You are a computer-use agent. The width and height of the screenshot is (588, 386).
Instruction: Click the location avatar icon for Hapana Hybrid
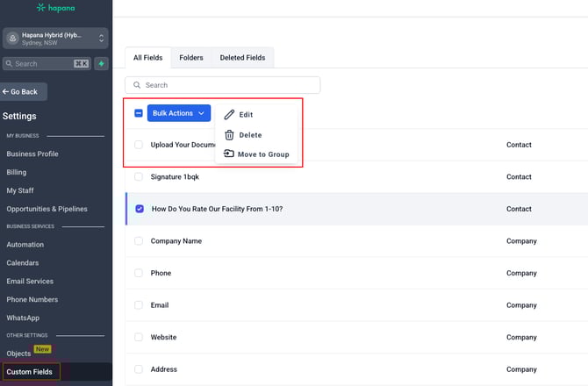pos(13,38)
